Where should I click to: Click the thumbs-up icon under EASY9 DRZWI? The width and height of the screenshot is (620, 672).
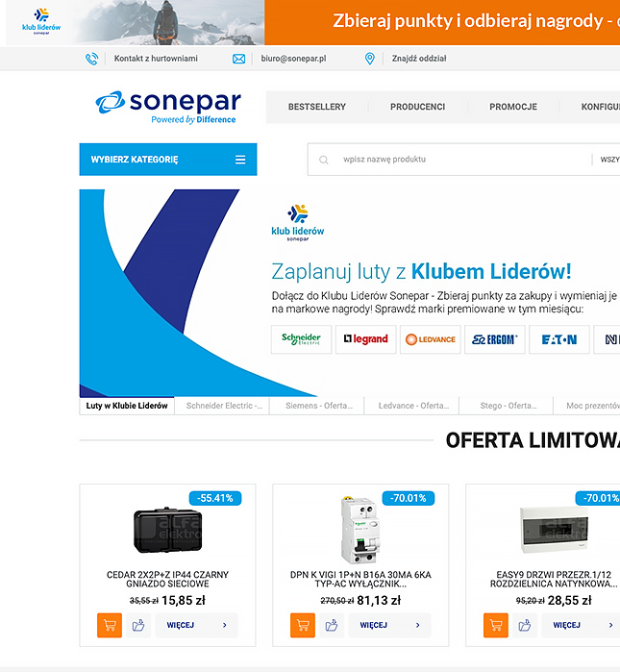pyautogui.click(x=525, y=625)
